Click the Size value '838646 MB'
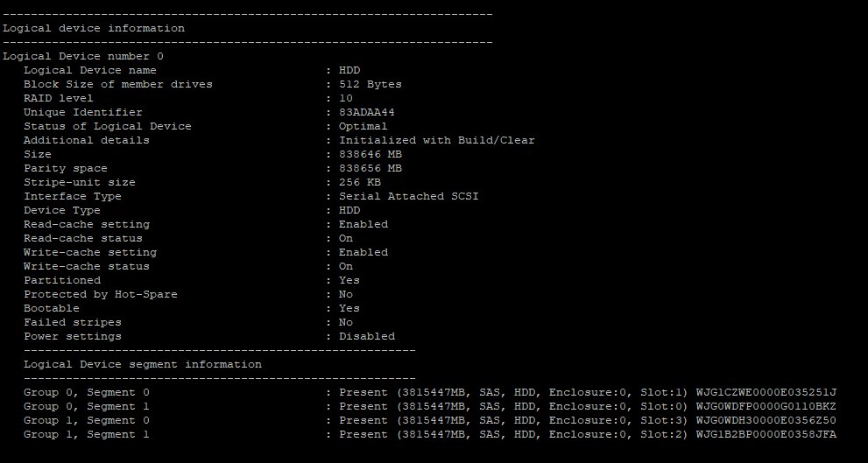The width and height of the screenshot is (868, 463). tap(370, 154)
